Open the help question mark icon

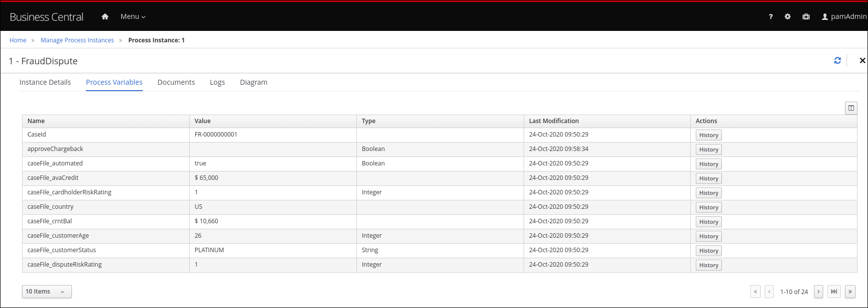[x=771, y=16]
